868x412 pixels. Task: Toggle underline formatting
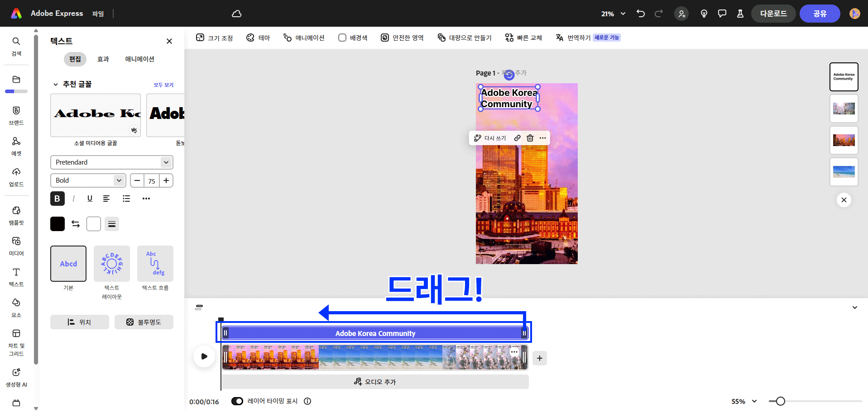click(x=90, y=199)
